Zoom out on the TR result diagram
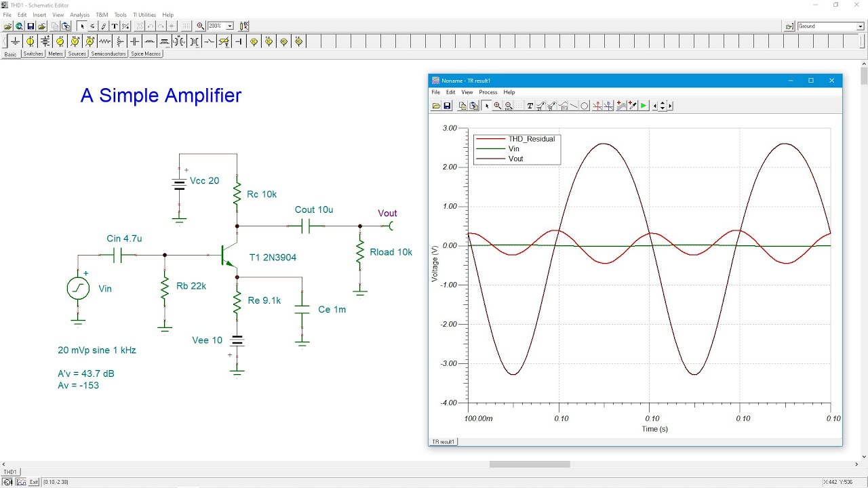The width and height of the screenshot is (868, 488). tap(509, 106)
